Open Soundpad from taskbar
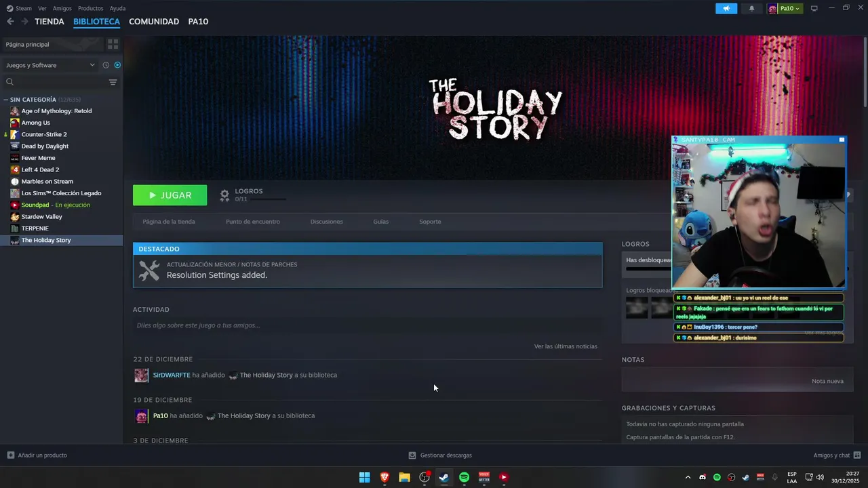Viewport: 868px width, 488px height. 504,477
